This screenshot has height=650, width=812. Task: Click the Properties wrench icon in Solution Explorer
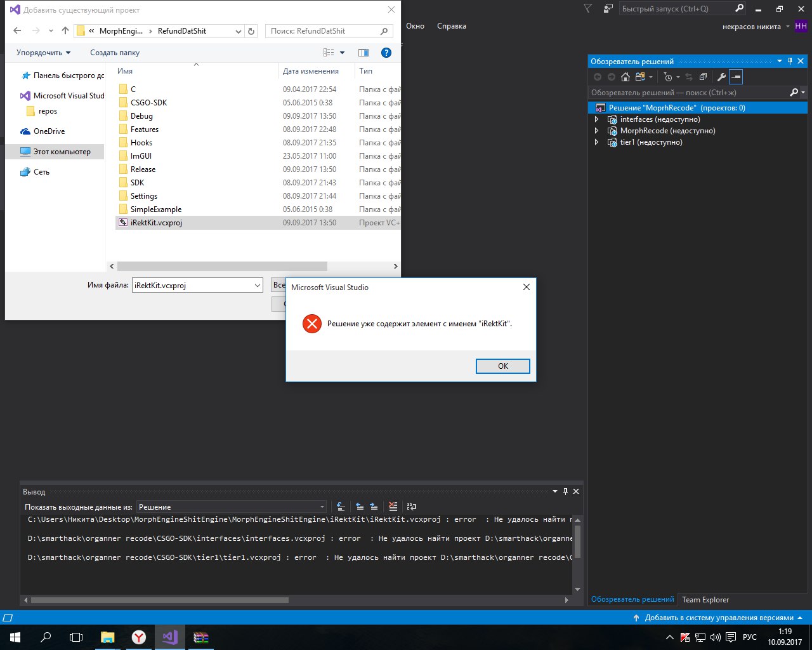coord(721,77)
